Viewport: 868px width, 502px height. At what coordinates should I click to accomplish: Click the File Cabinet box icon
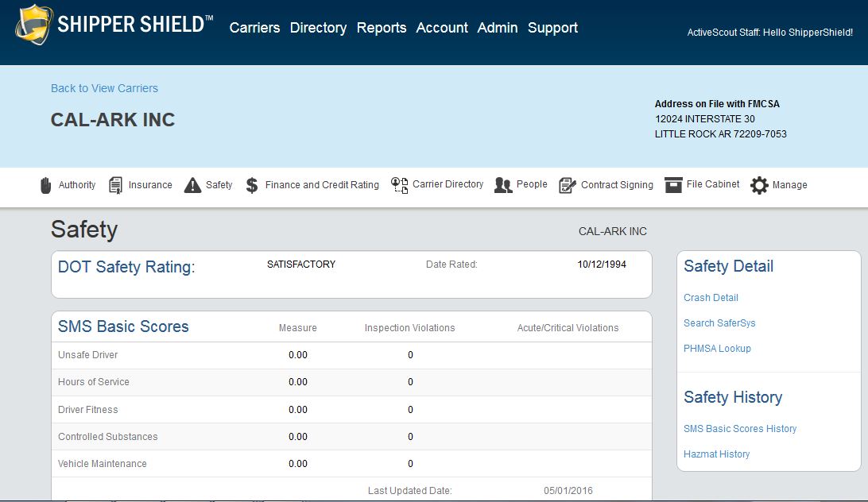(x=673, y=184)
